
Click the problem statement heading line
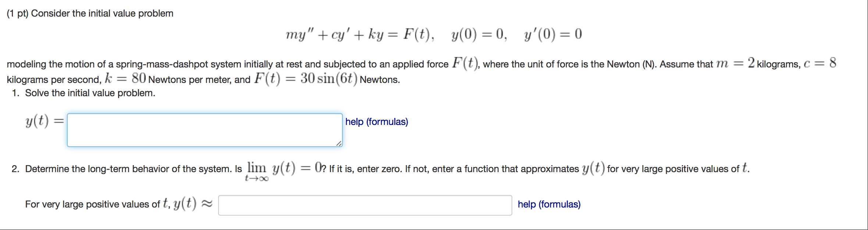[x=90, y=13]
